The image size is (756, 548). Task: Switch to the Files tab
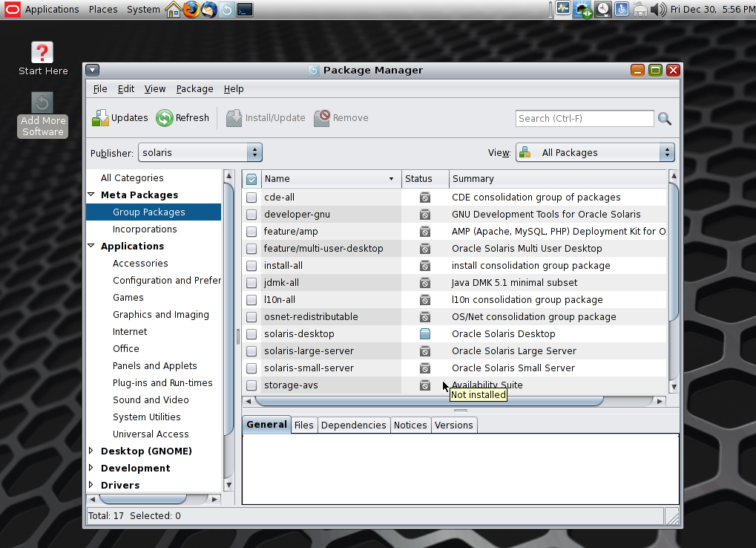pos(303,425)
